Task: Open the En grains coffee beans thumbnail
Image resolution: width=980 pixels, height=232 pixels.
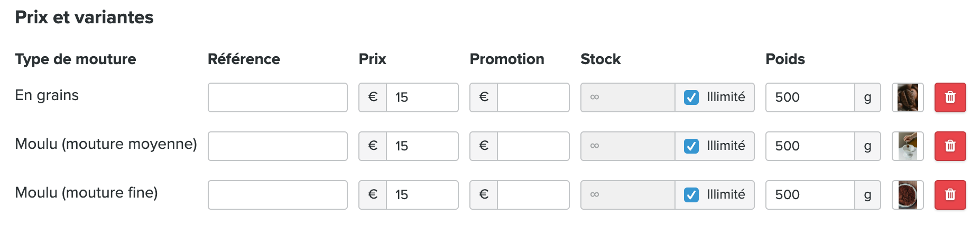Action: click(x=908, y=97)
